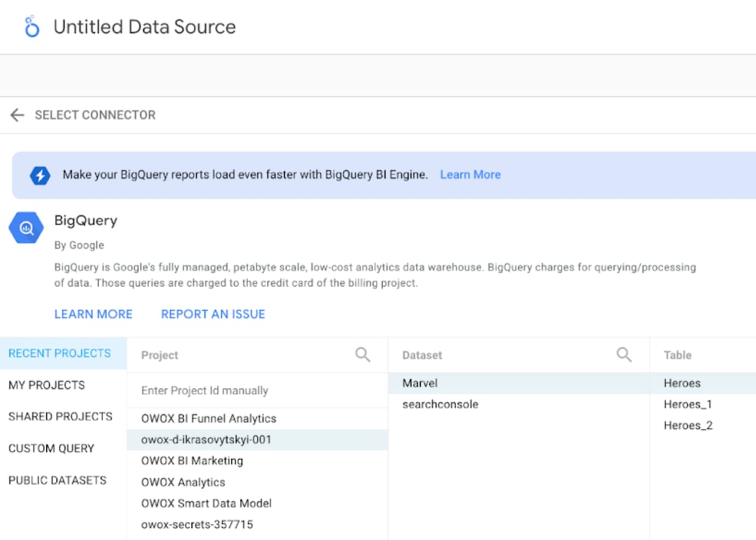Open the CUSTOM QUERY tab
756x540 pixels.
[51, 449]
